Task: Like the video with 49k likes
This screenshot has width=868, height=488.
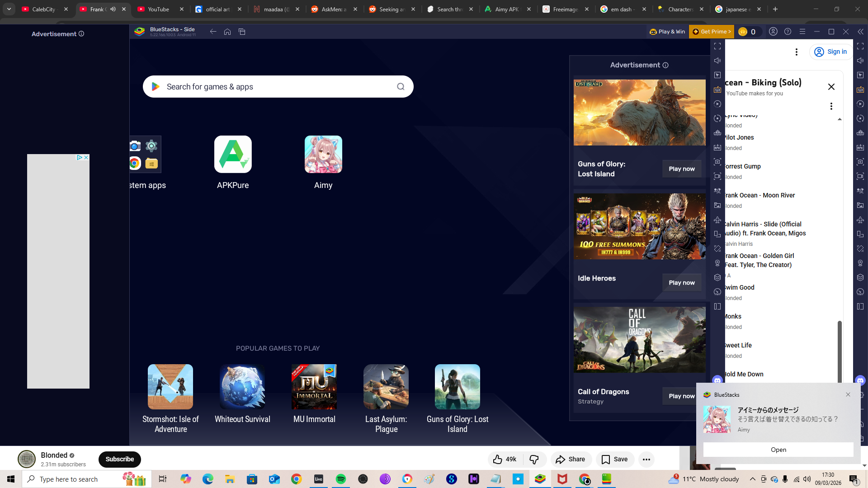Action: (x=505, y=460)
